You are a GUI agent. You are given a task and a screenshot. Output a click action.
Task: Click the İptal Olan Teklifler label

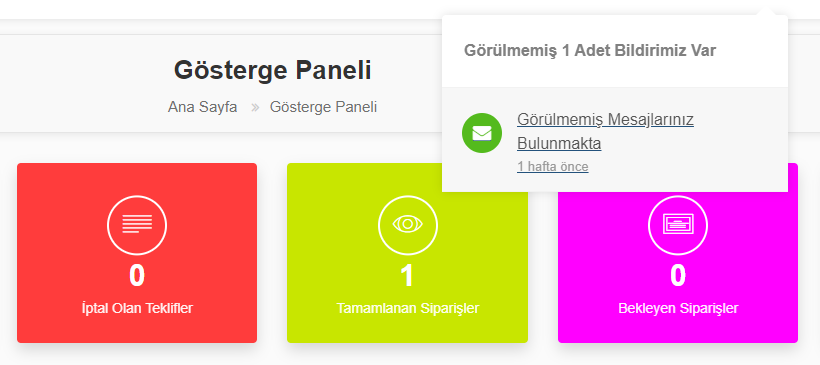(137, 309)
